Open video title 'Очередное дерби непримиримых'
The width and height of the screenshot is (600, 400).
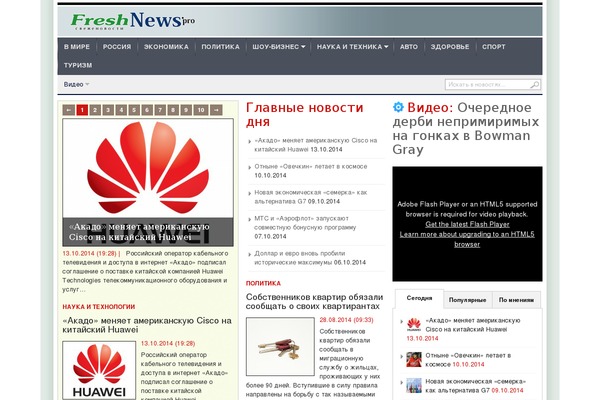(466, 128)
